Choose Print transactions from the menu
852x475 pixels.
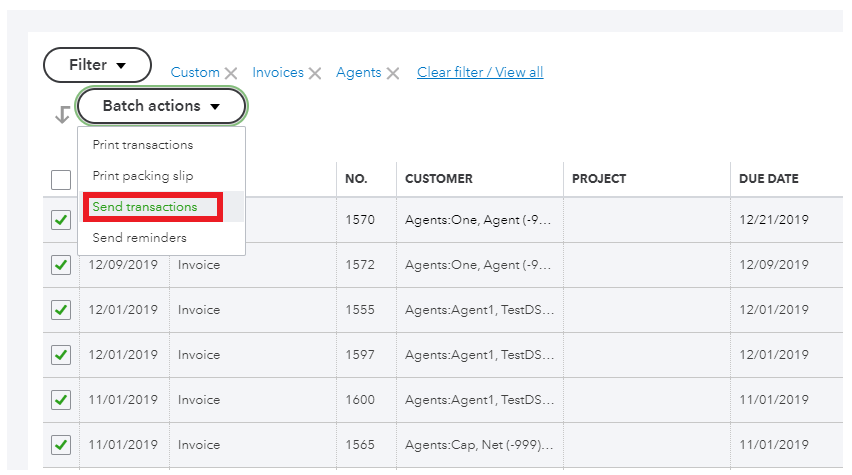(x=143, y=145)
